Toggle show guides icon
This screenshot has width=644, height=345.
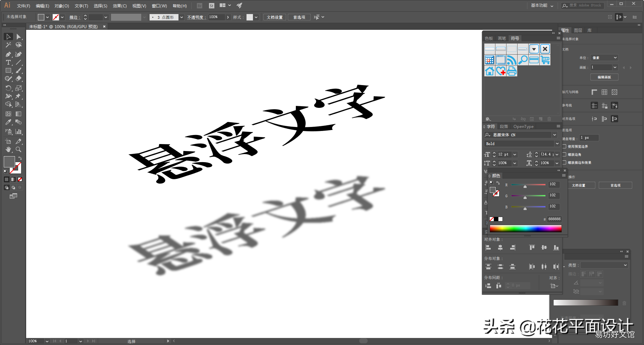(594, 106)
